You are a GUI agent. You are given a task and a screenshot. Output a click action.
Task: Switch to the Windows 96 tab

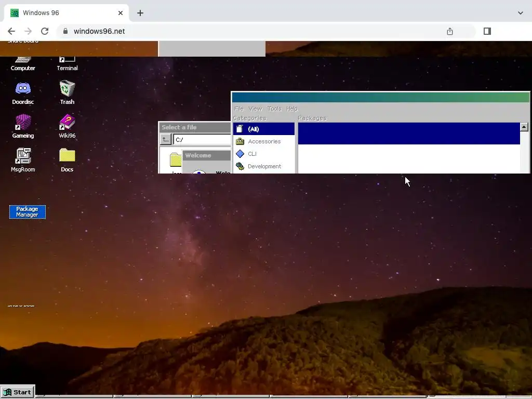click(66, 13)
